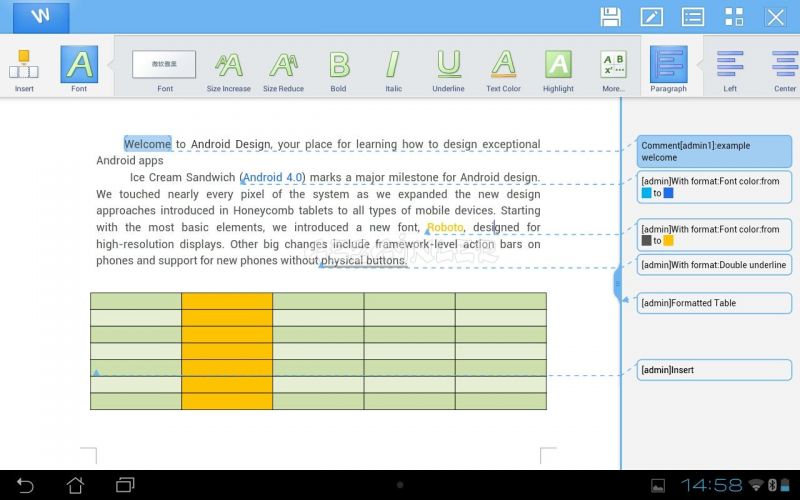This screenshot has height=500, width=800.
Task: Select the Formatted Table revision comment
Action: point(714,303)
